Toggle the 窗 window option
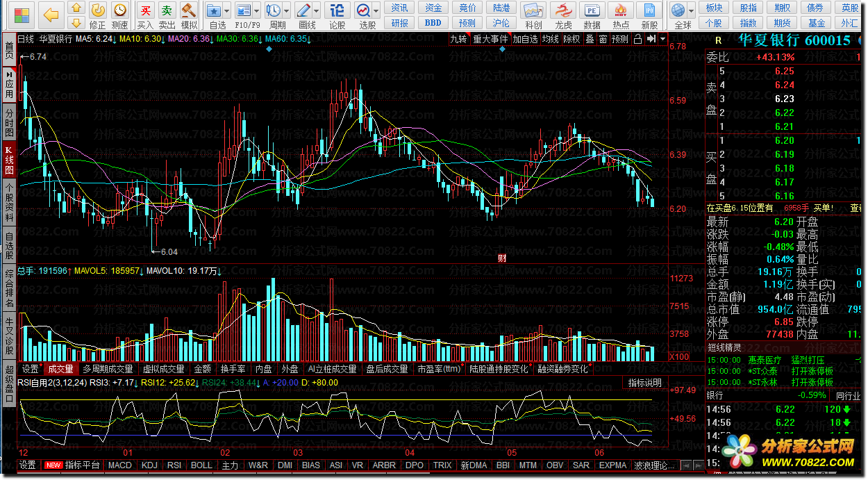 pyautogui.click(x=602, y=40)
